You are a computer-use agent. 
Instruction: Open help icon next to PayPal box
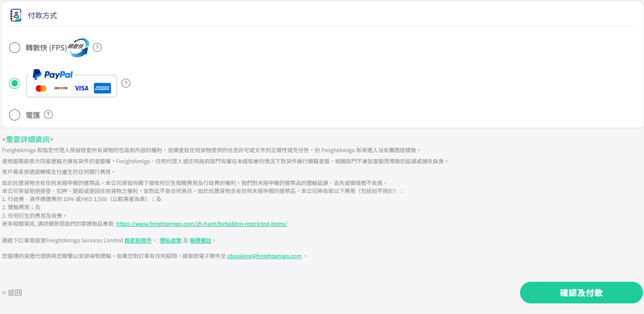(126, 83)
